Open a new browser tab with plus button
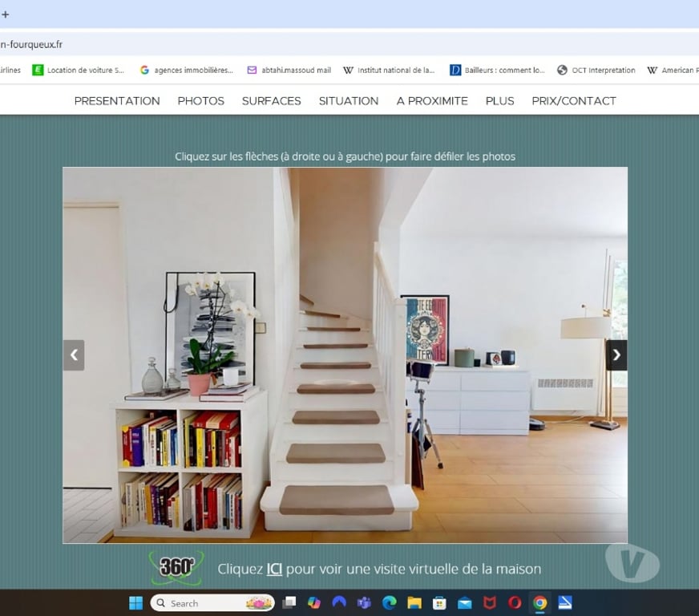This screenshot has height=616, width=699. tap(6, 14)
